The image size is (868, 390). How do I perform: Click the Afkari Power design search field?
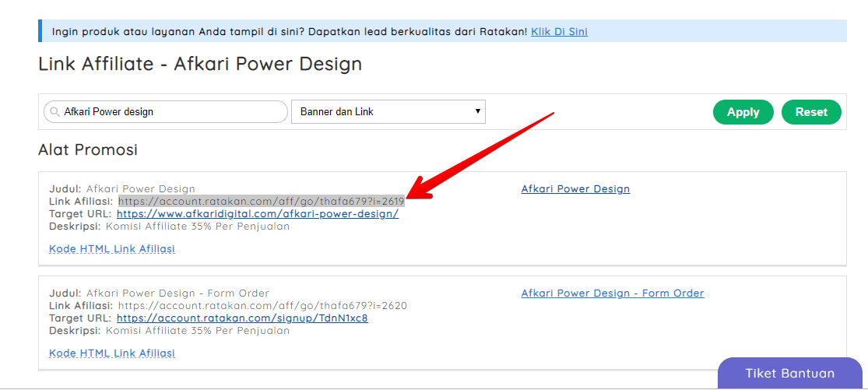pos(171,112)
